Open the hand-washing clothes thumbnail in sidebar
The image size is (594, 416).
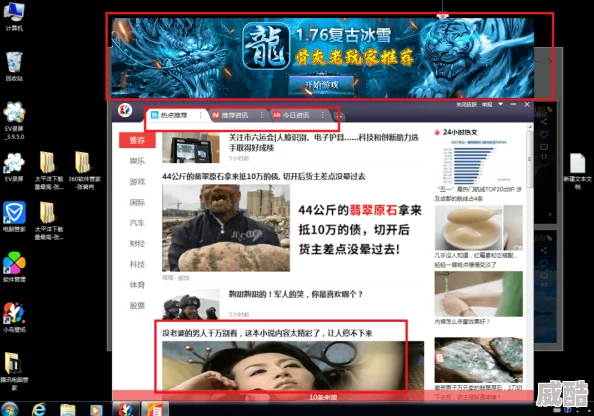click(x=479, y=294)
